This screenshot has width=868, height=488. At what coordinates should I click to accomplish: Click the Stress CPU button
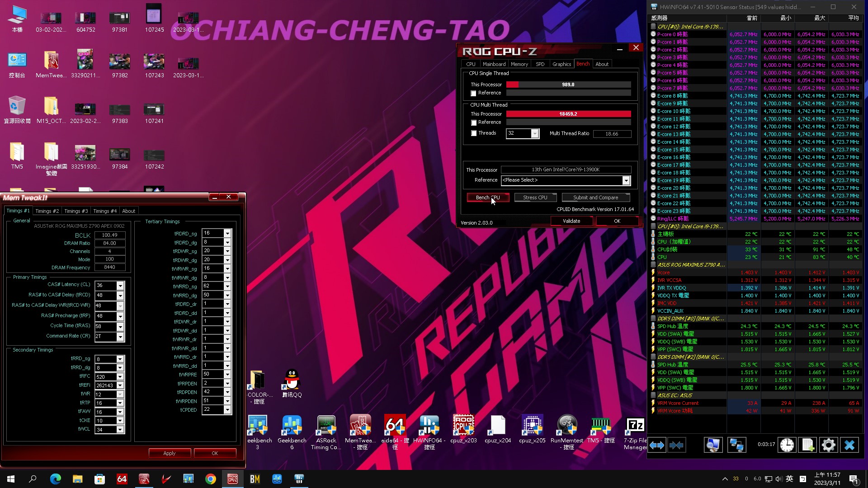535,197
